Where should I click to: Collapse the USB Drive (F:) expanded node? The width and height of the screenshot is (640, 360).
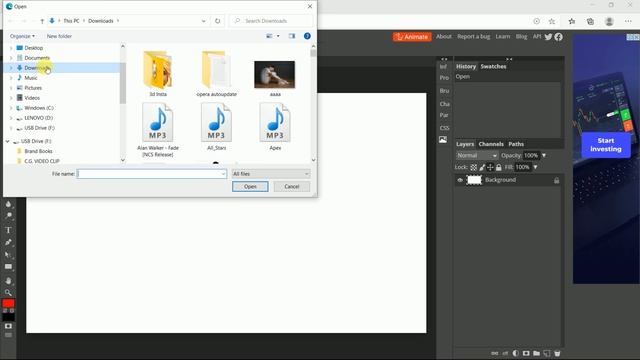pyautogui.click(x=8, y=141)
